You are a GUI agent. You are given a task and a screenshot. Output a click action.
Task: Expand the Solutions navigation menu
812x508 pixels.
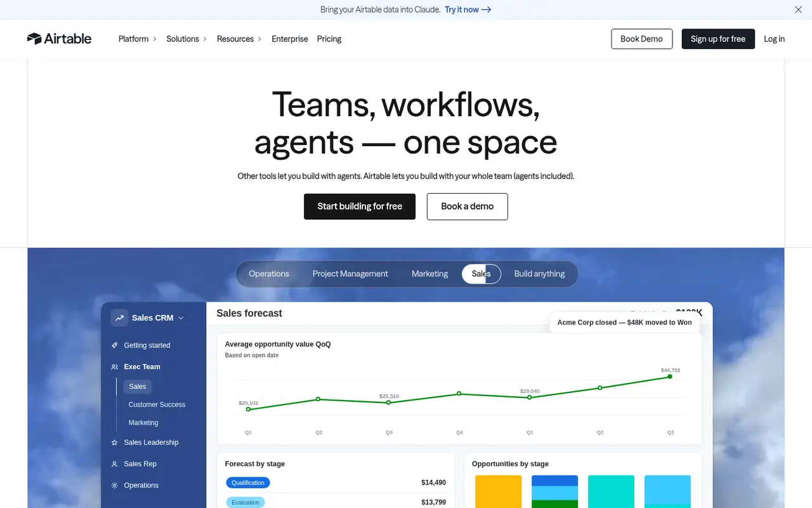click(187, 39)
